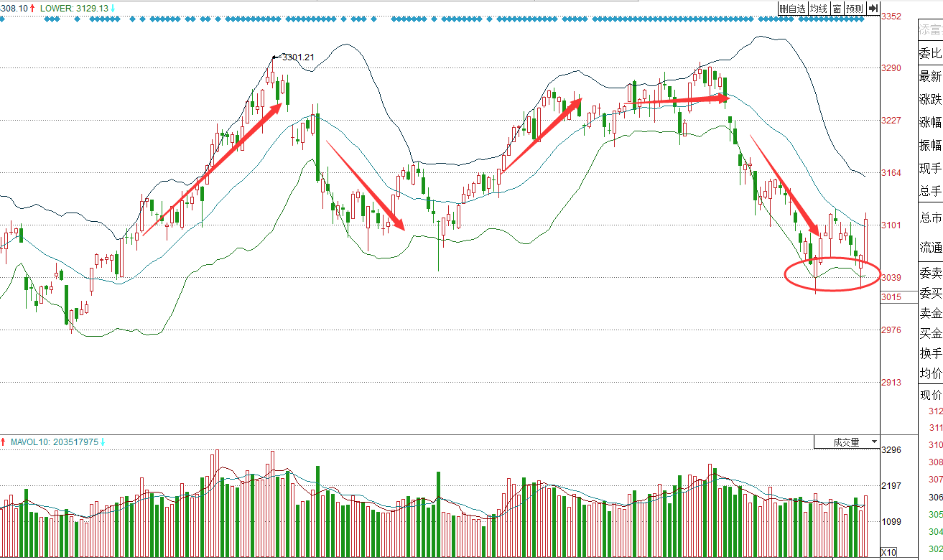The image size is (943, 560).
Task: Select the 委比 row in quote panel
Action: pos(930,53)
